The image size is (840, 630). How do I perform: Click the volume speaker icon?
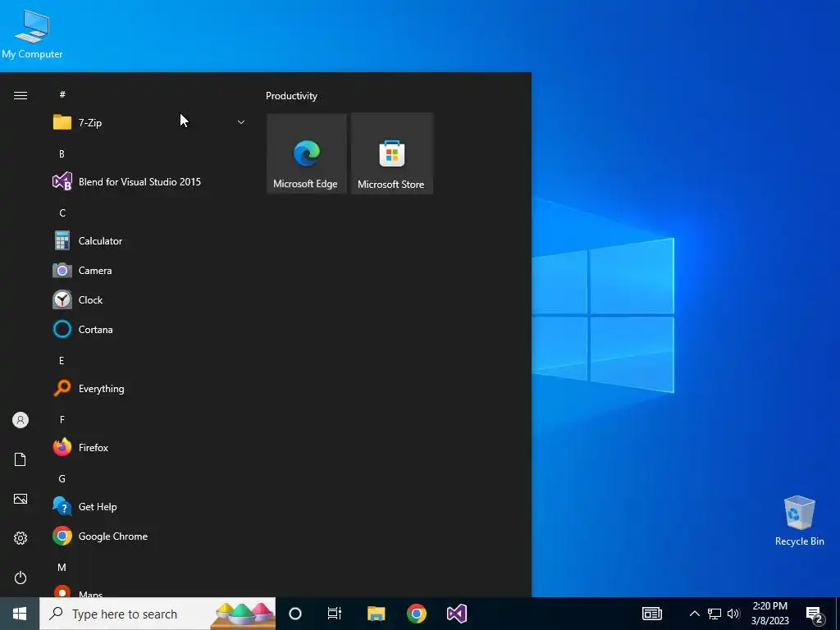tap(733, 614)
